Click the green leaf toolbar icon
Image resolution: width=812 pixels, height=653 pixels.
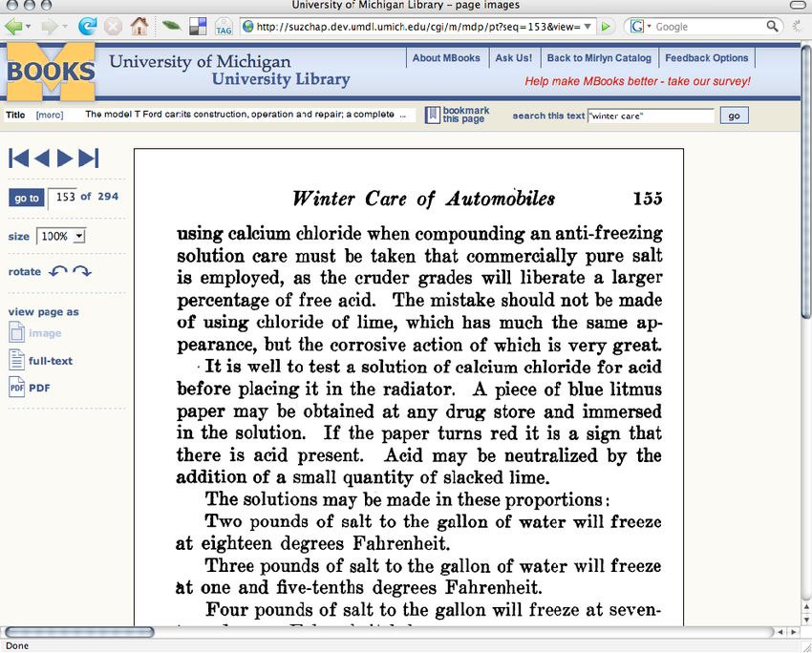(x=171, y=26)
